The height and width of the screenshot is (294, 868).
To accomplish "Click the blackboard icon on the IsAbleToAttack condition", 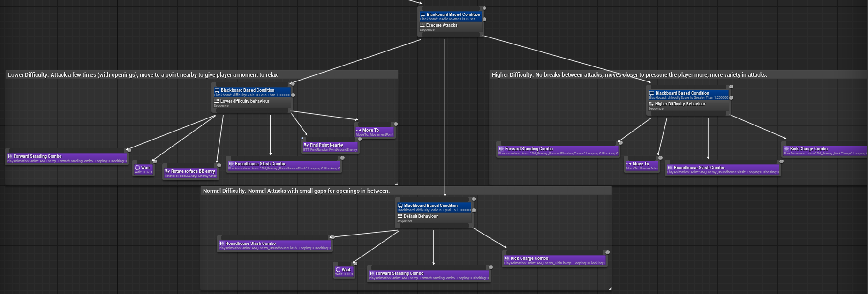I will [x=423, y=15].
